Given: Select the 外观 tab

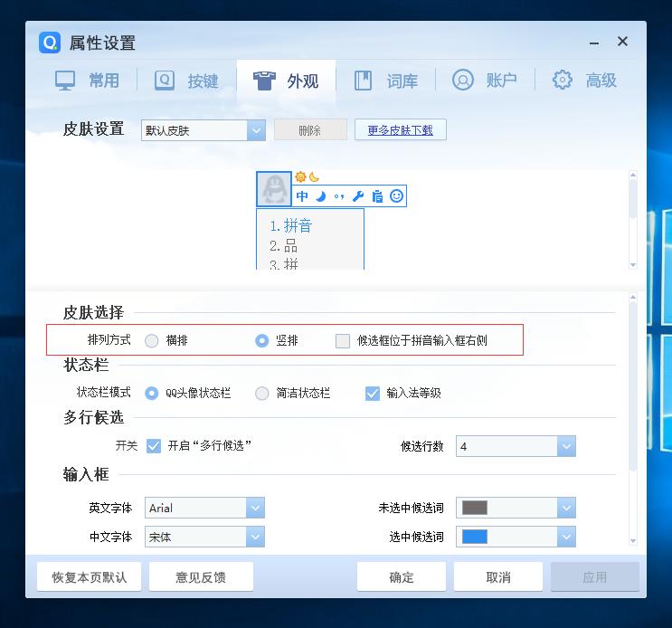Looking at the screenshot, I should [287, 81].
